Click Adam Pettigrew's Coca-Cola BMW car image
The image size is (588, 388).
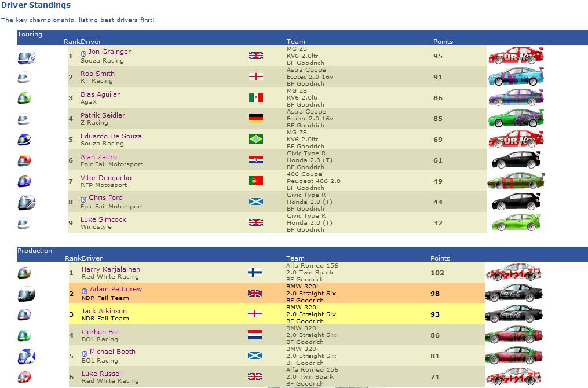513,294
